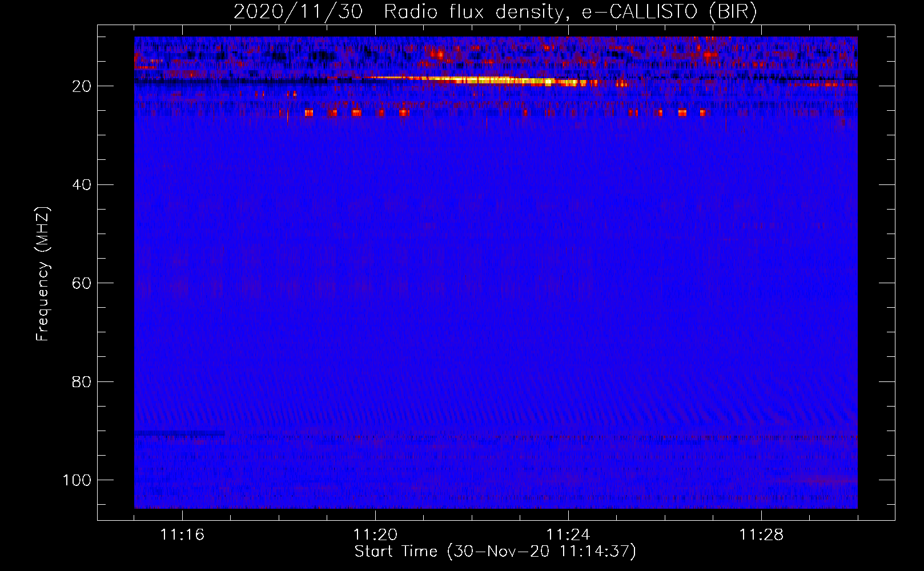Click the 11:16 time tick label
Viewport: 924px width, 571px height.
tap(182, 535)
